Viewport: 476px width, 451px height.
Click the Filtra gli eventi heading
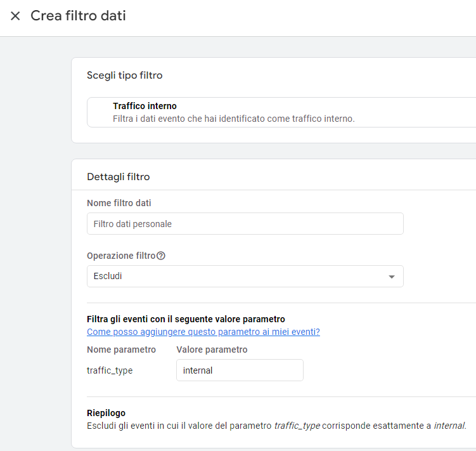coord(186,319)
